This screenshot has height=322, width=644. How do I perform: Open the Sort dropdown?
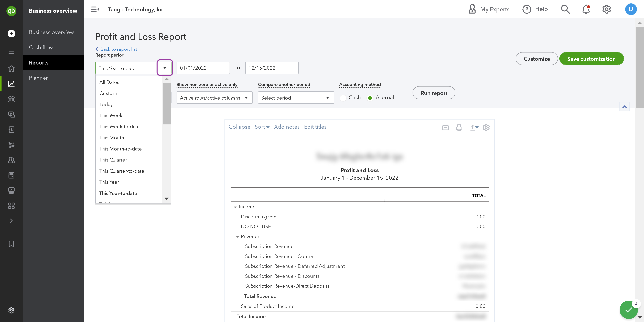262,127
